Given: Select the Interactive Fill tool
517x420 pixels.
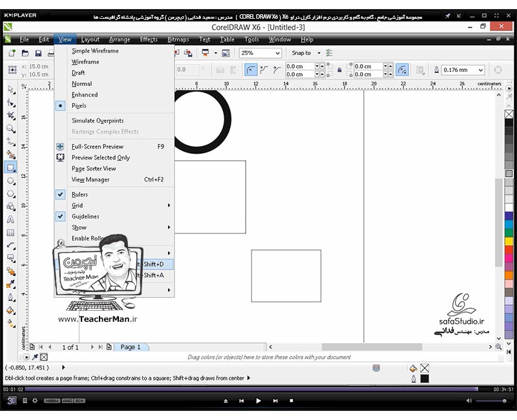Looking at the screenshot, I should click(x=11, y=324).
